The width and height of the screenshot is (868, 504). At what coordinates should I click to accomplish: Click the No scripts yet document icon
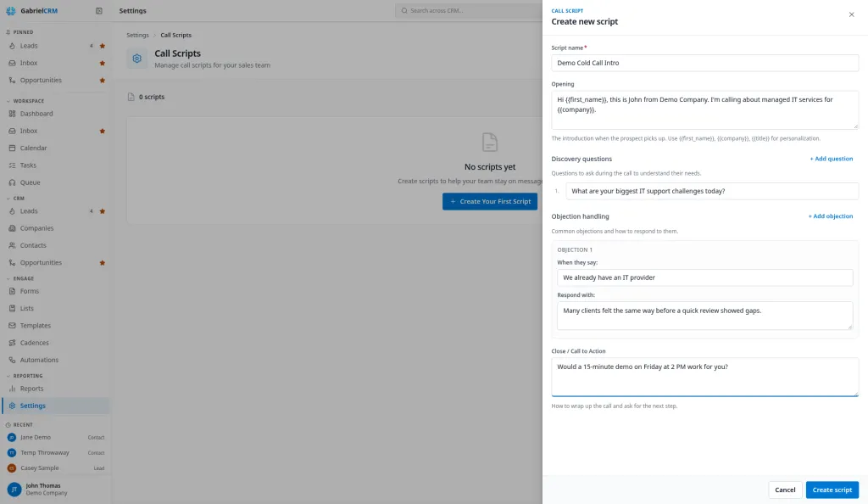coord(490,143)
